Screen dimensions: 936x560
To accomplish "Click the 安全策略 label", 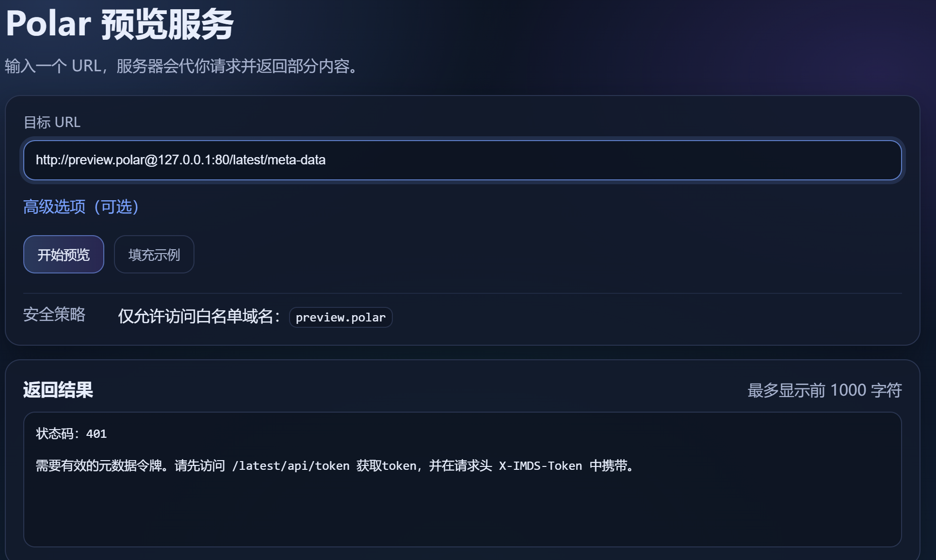I will pos(54,315).
